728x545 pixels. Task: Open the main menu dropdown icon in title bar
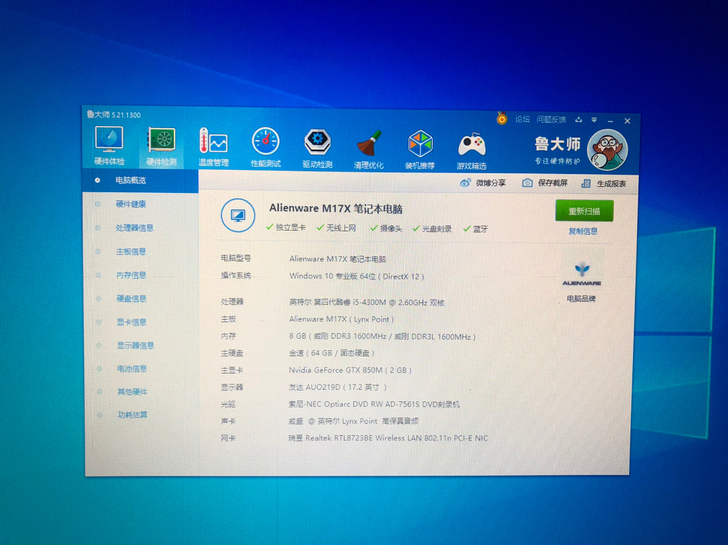pos(594,120)
